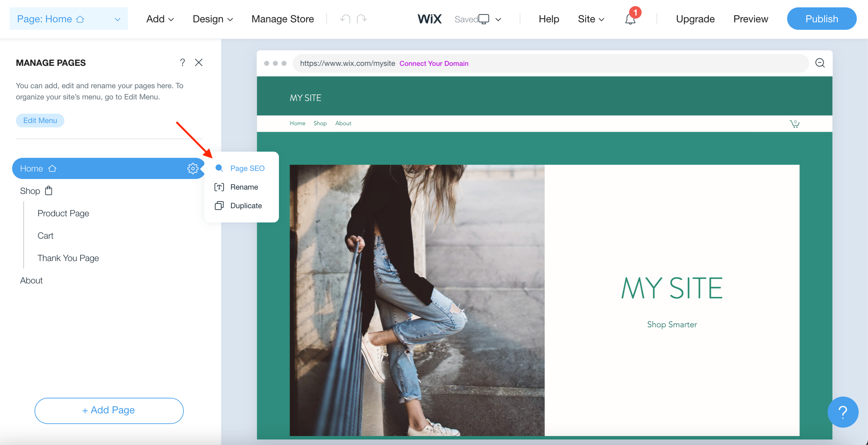Viewport: 868px width, 445px height.
Task: Switch device view with desktop monitor icon
Action: (x=484, y=19)
